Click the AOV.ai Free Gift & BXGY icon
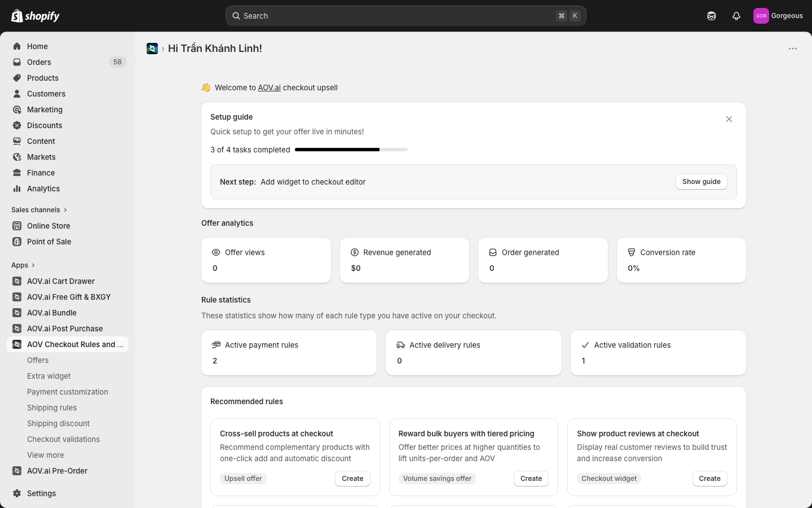This screenshot has width=812, height=508. click(17, 297)
